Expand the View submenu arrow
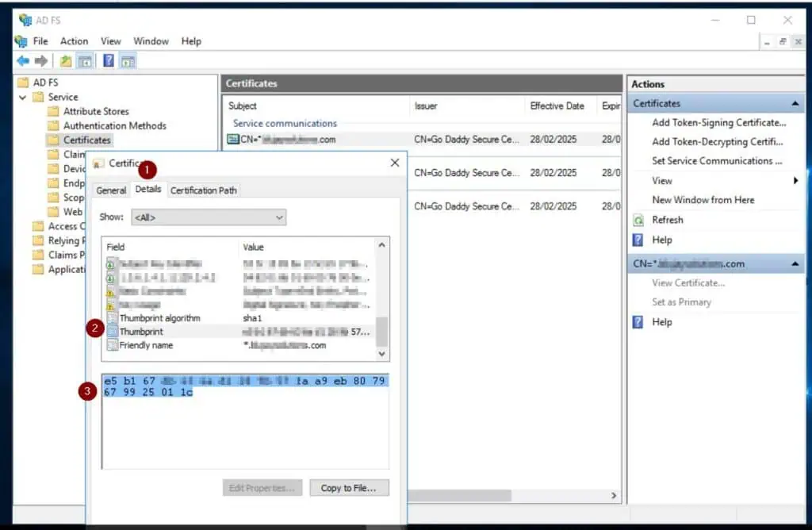 coord(795,181)
